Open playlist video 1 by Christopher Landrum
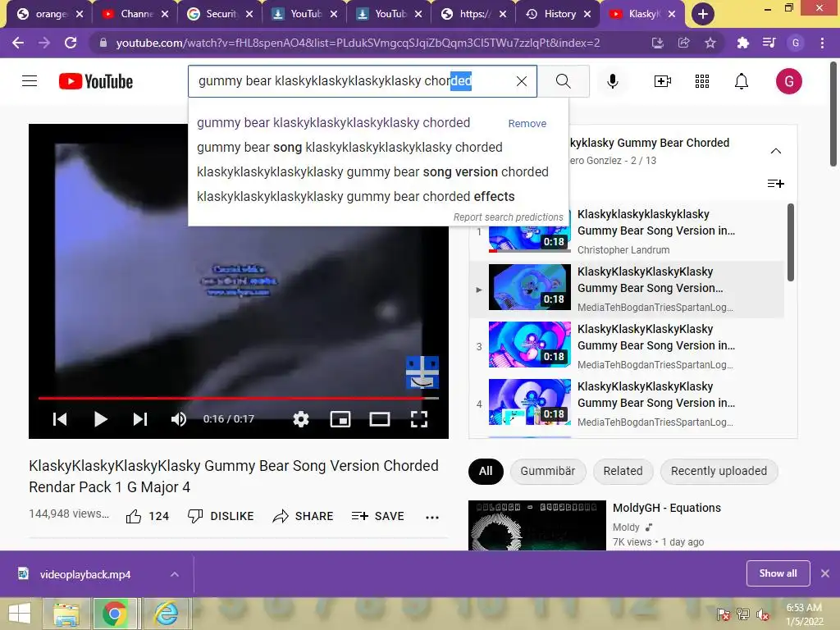This screenshot has width=840, height=630. click(627, 232)
